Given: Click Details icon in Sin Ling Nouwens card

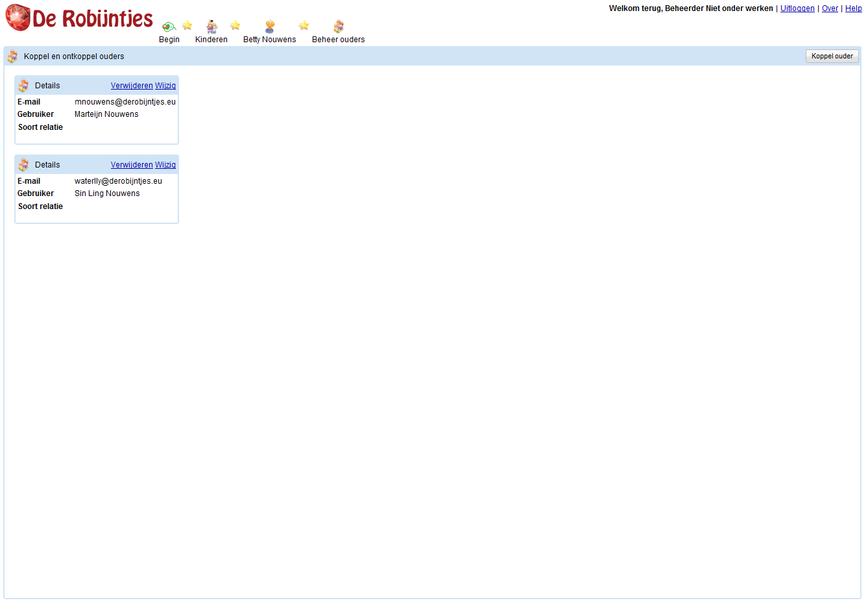Looking at the screenshot, I should click(23, 165).
